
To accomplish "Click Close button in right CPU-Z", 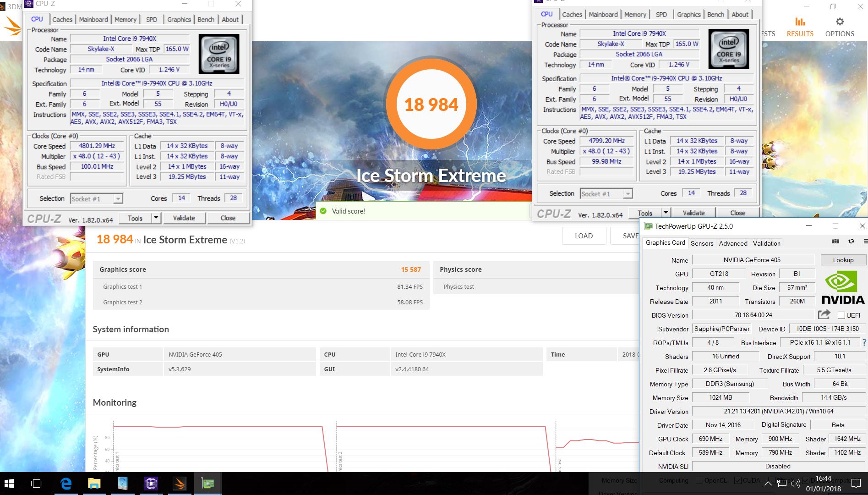I will pyautogui.click(x=738, y=213).
